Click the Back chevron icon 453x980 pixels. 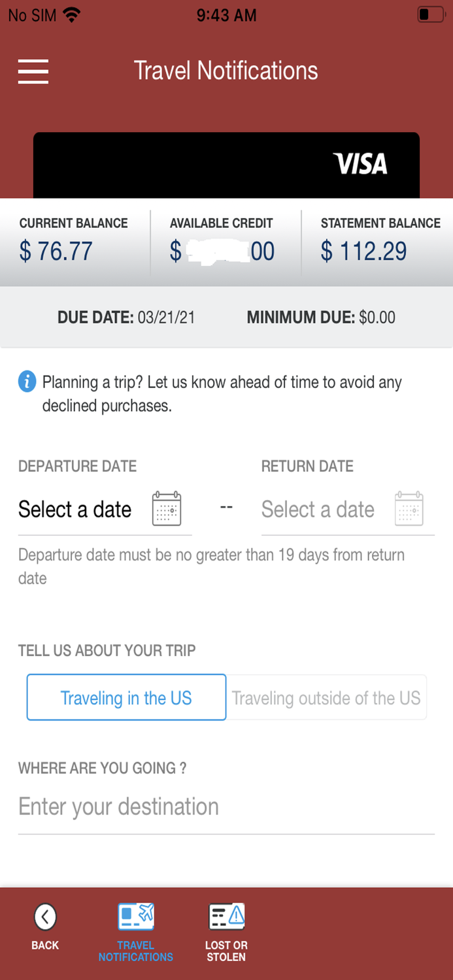(x=44, y=917)
